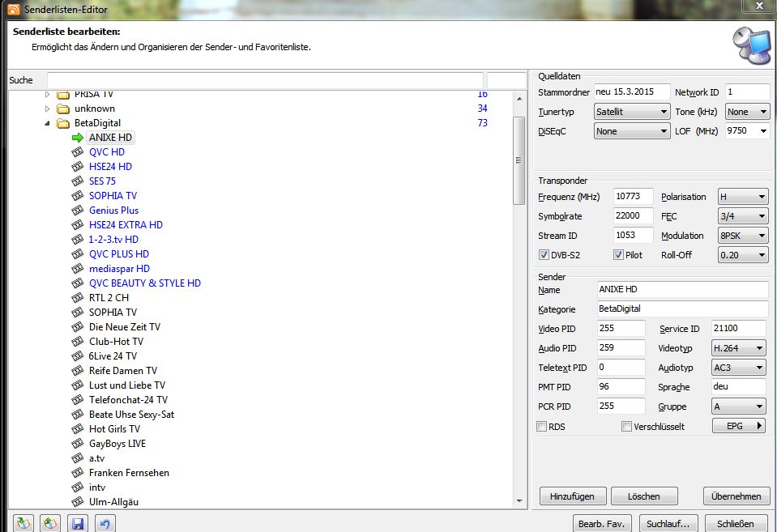
Task: Open the Polarisation dropdown
Action: (x=743, y=197)
